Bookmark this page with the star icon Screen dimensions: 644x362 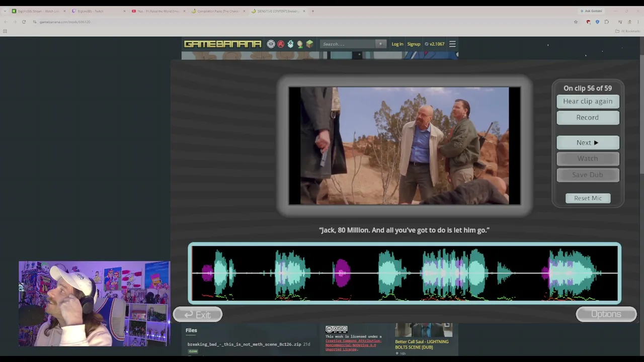[x=576, y=22]
